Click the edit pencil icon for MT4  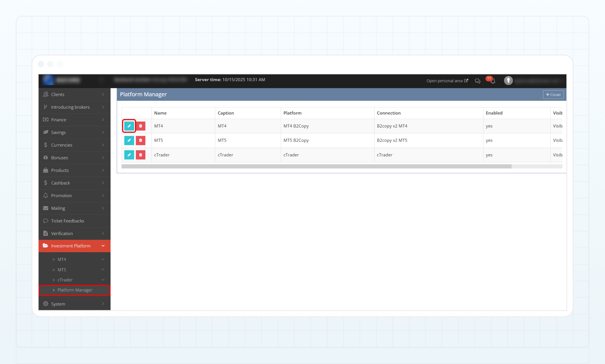(x=129, y=126)
